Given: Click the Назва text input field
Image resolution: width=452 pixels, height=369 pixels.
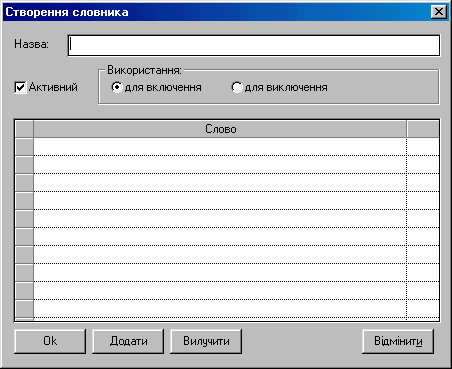Looking at the screenshot, I should [x=254, y=45].
